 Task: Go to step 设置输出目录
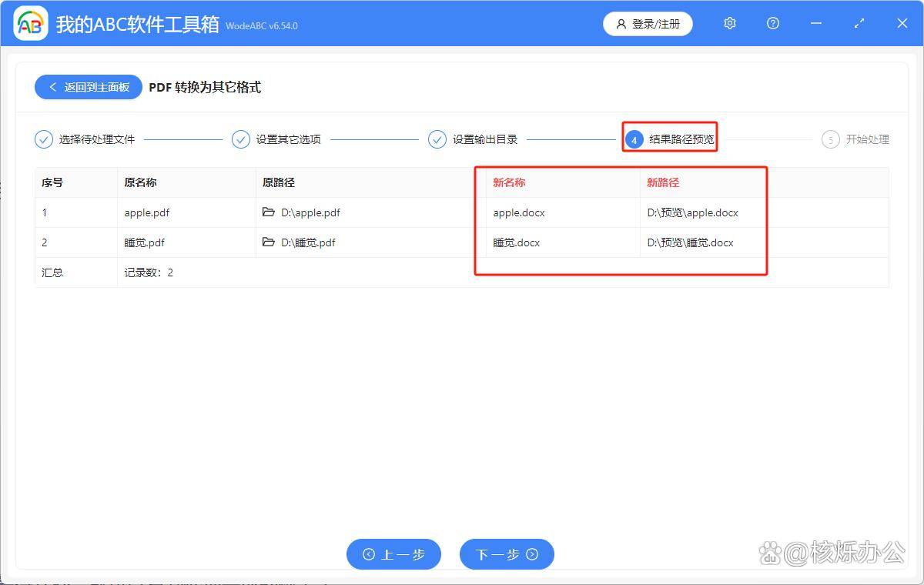point(485,139)
